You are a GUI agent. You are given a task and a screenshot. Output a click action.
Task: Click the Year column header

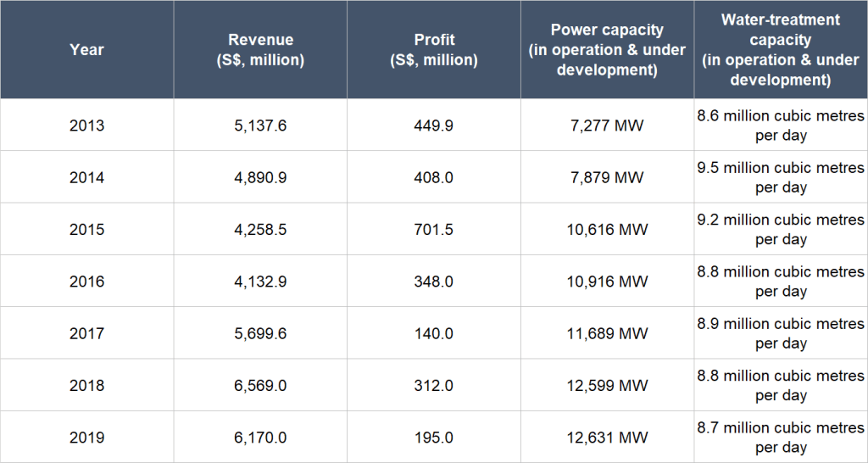86,50
